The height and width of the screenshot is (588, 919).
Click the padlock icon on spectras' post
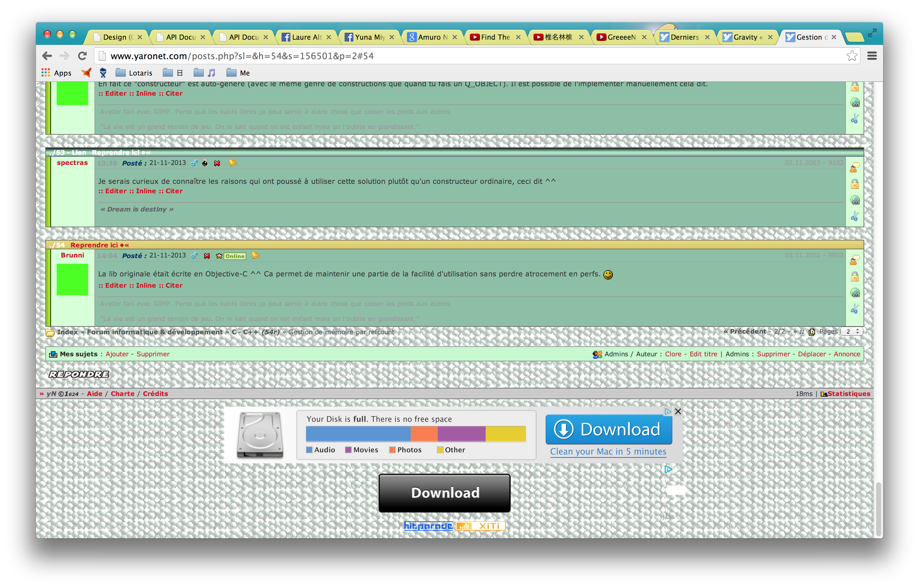click(854, 184)
